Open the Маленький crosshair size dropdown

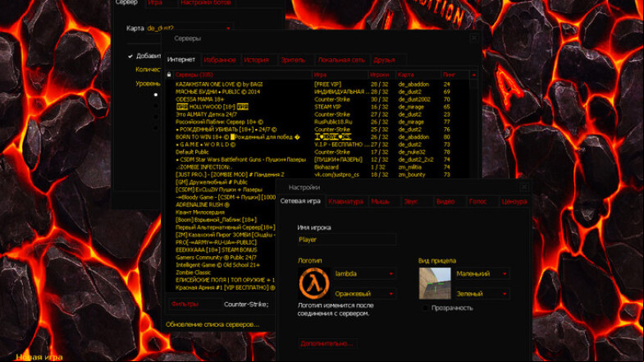pos(482,273)
